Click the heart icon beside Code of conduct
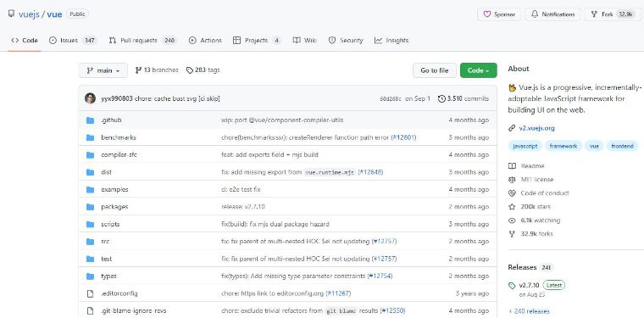The width and height of the screenshot is (644, 318). [x=512, y=193]
